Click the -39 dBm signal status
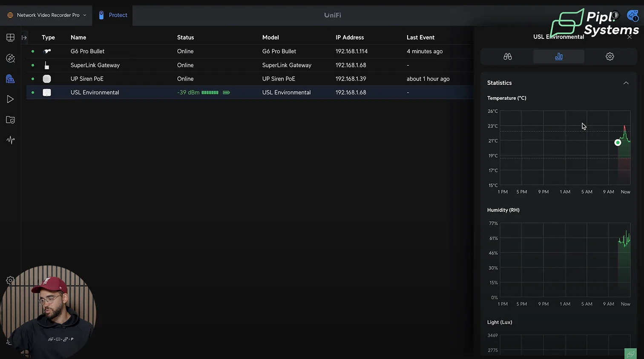644x359 pixels. (x=188, y=93)
